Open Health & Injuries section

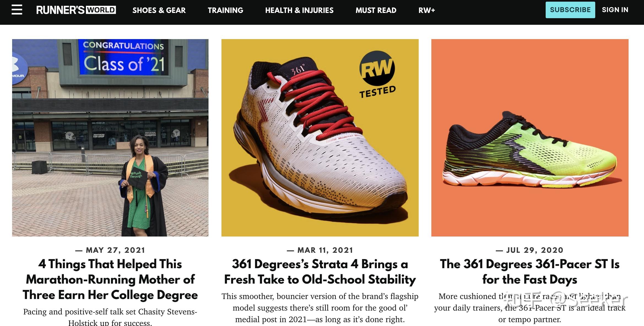(299, 10)
